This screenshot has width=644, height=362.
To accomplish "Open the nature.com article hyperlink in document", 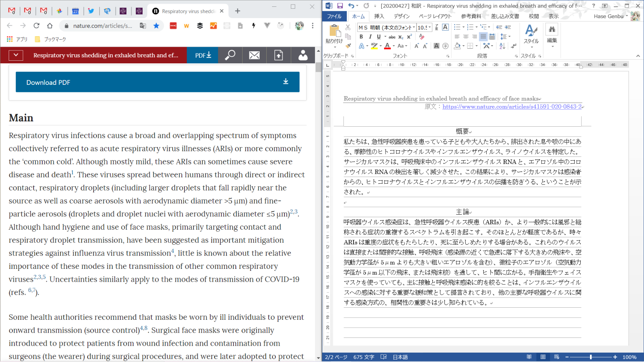I will [x=512, y=107].
